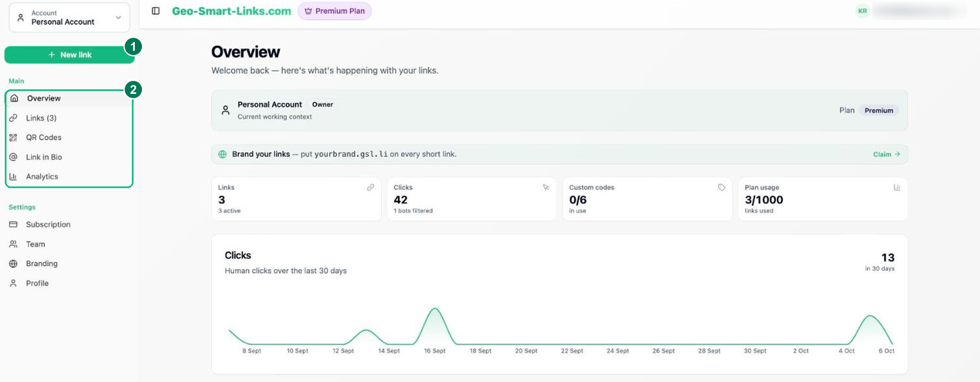Click the 'Human clicks over the last 30 days' text

286,271
